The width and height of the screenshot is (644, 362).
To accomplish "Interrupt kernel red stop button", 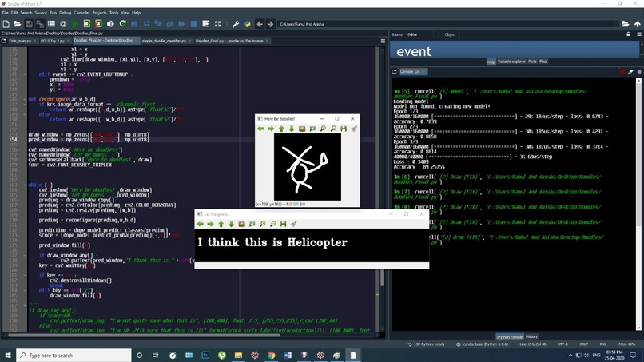I will pyautogui.click(x=623, y=71).
